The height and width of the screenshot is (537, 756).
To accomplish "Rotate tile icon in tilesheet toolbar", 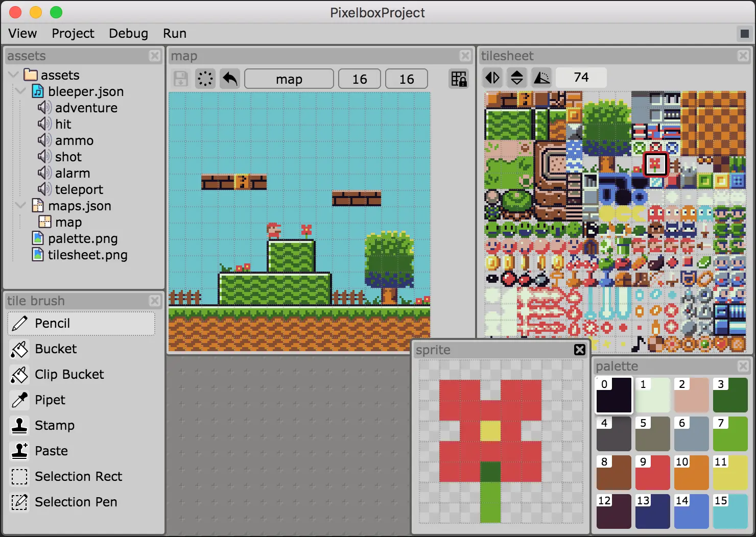I will pyautogui.click(x=541, y=78).
